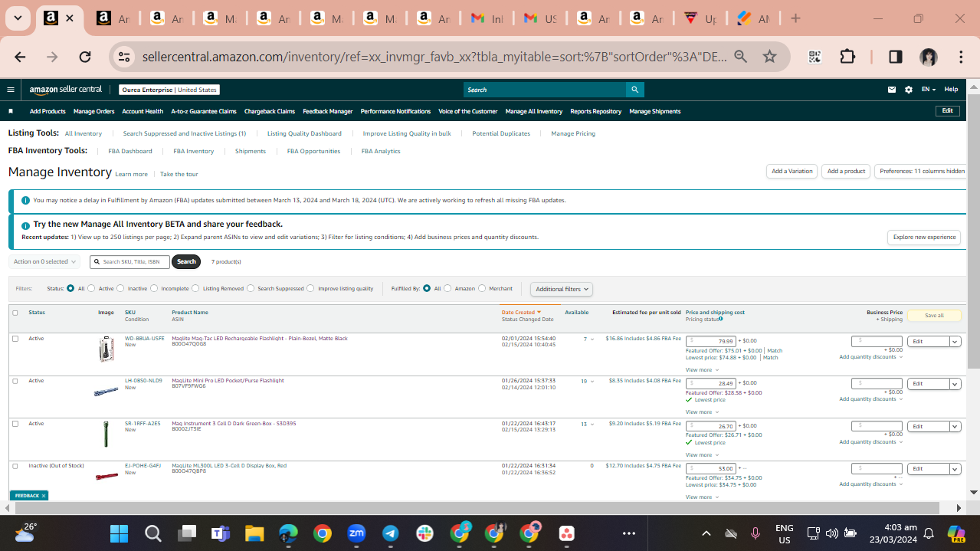Open Manage Orders in the navigation bar
Screen dimensions: 980x551
(94, 111)
